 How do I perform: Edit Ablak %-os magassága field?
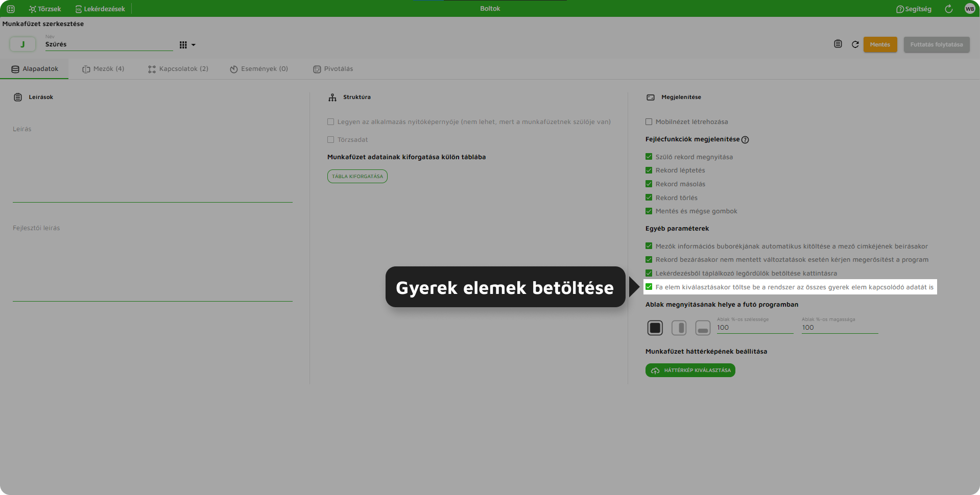(x=840, y=328)
